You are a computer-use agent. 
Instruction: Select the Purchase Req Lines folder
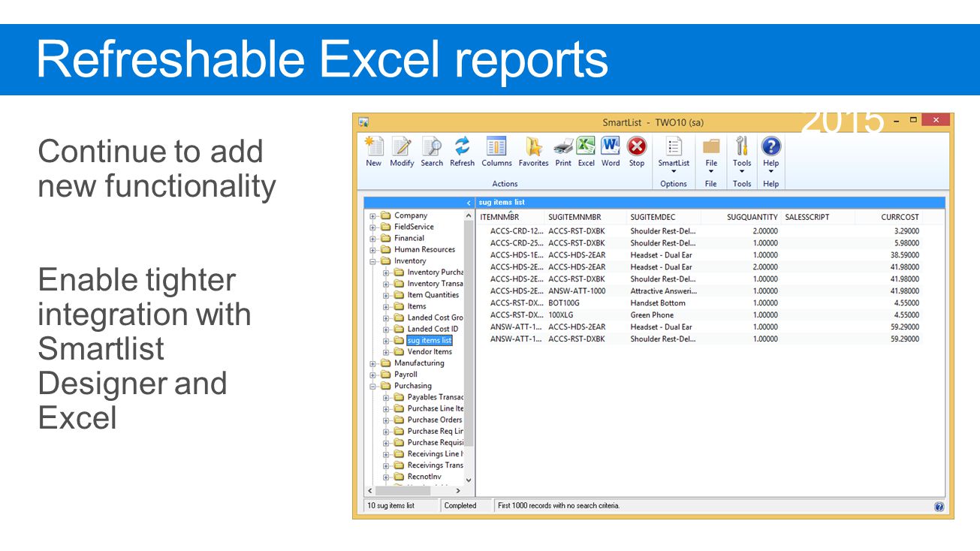pyautogui.click(x=435, y=431)
